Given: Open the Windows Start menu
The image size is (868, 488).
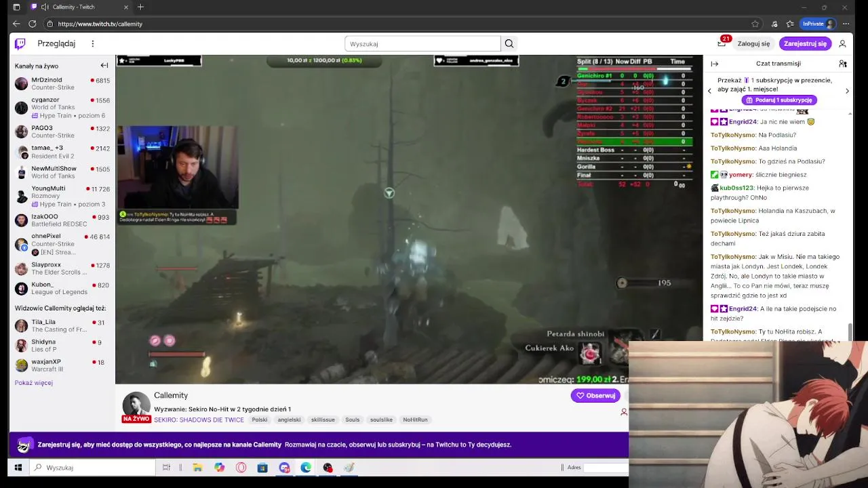Looking at the screenshot, I should click(x=18, y=468).
